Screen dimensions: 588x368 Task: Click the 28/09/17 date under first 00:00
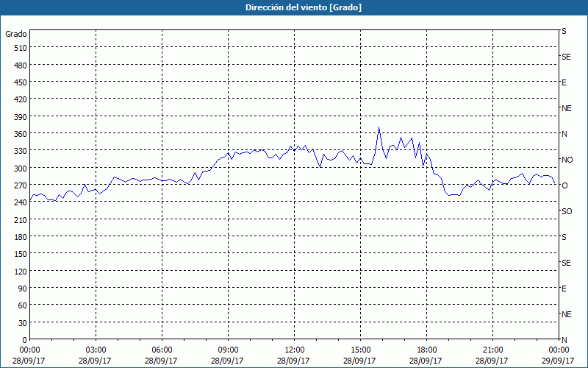29,361
